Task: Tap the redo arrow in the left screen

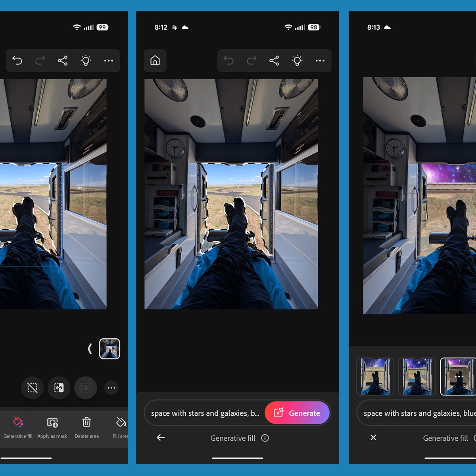Action: point(40,60)
